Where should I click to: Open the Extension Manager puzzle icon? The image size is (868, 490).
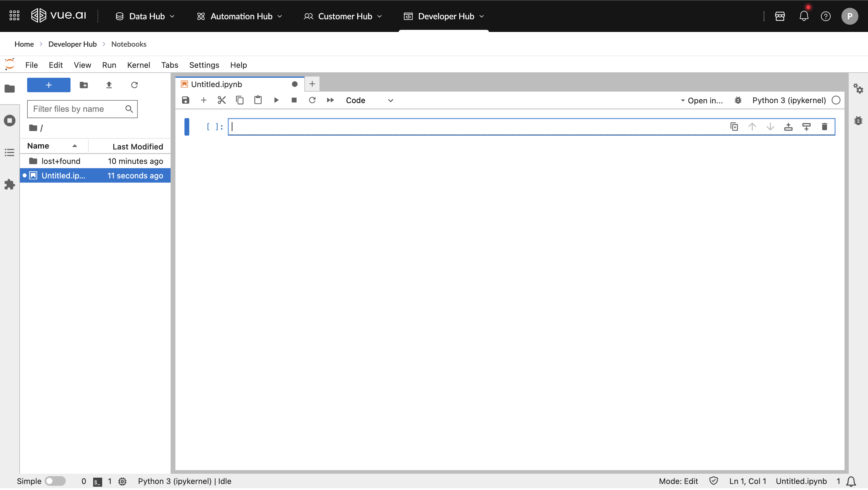pyautogui.click(x=9, y=185)
